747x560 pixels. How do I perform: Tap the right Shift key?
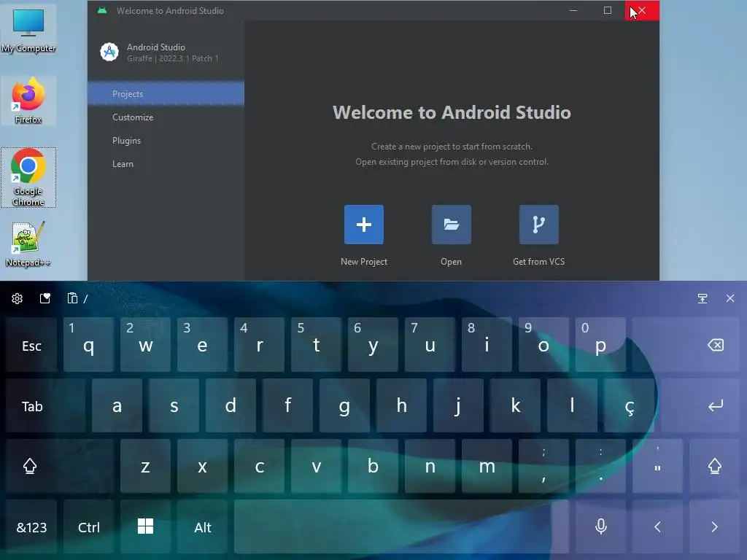pos(715,466)
